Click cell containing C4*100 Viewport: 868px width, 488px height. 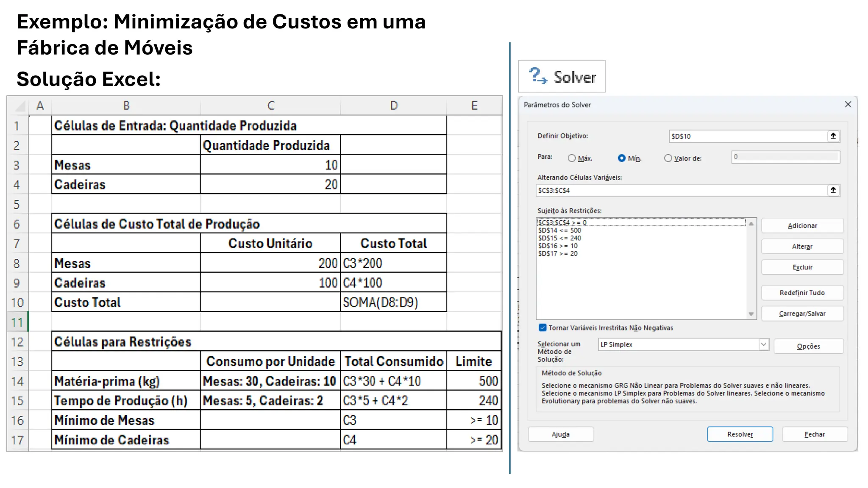point(394,283)
